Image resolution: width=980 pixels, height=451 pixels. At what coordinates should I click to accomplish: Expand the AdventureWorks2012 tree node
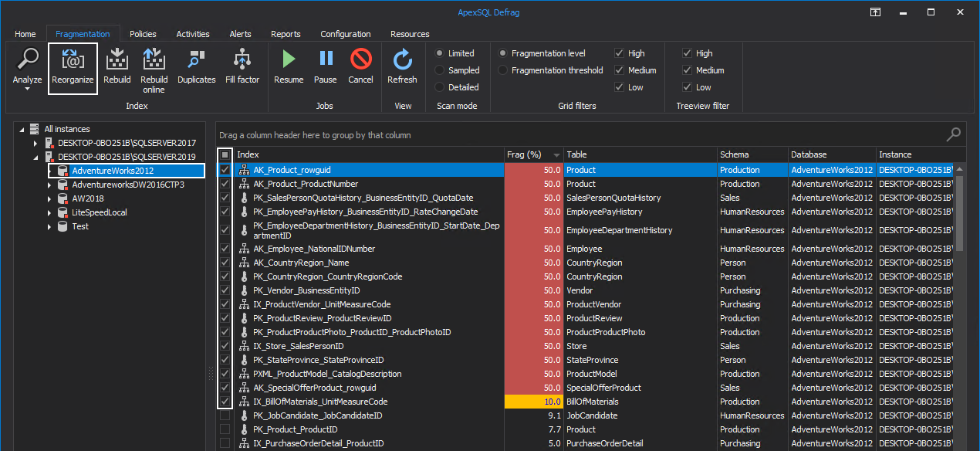[x=49, y=171]
